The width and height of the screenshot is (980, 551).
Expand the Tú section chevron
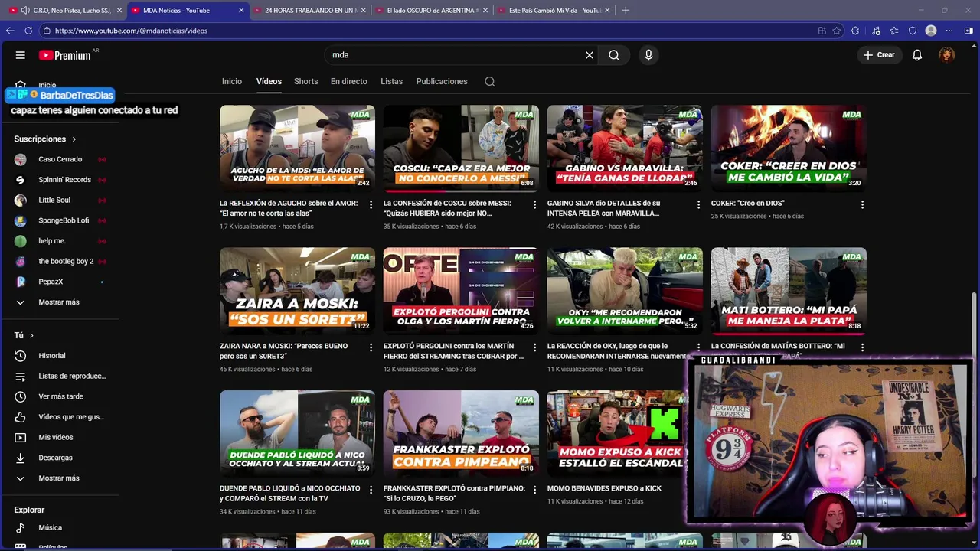[x=31, y=336]
